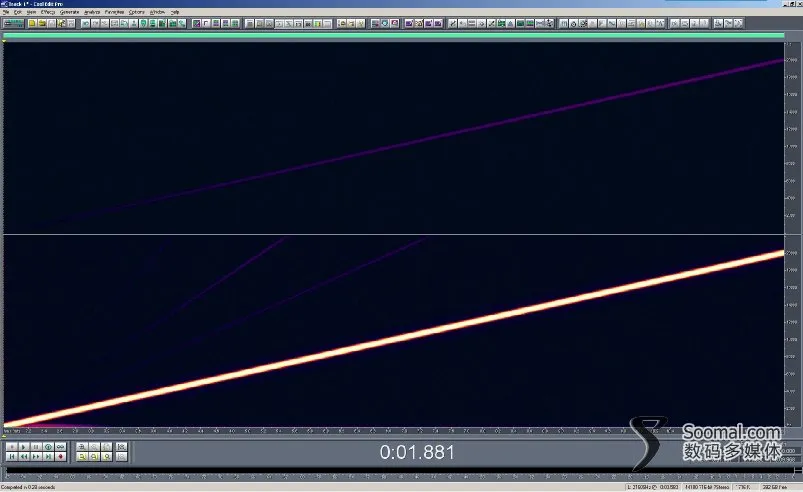Go to end with transport button
Image resolution: width=803 pixels, height=492 pixels.
(48, 457)
